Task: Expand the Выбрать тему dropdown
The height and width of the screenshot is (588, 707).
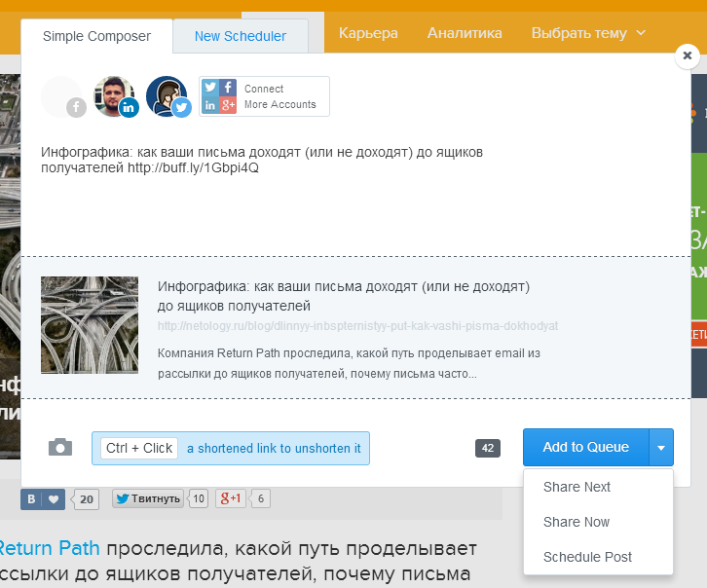Action: coord(588,33)
